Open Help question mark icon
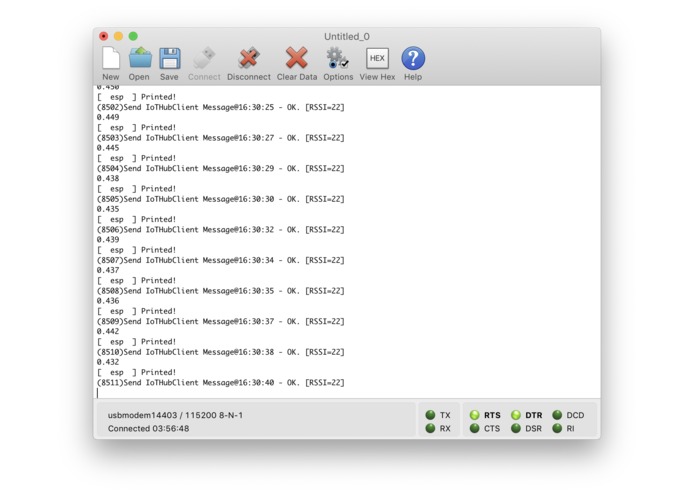 coord(413,58)
